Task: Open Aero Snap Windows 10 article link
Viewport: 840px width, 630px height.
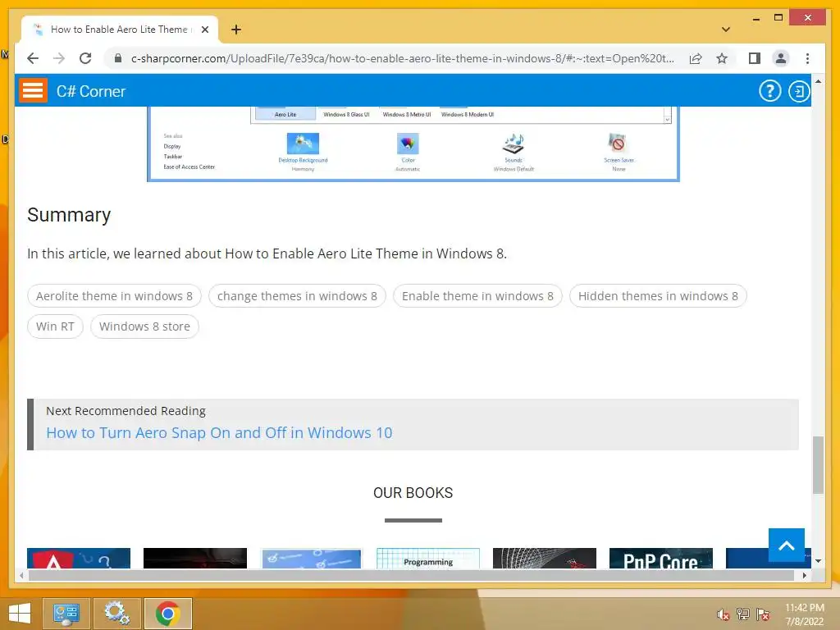Action: point(219,432)
